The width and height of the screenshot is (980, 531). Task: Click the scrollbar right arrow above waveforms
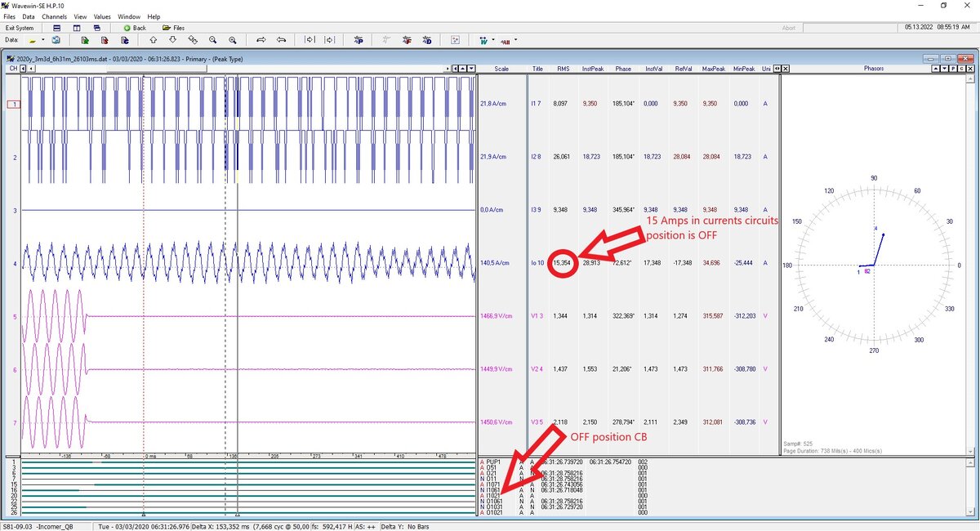(448, 69)
